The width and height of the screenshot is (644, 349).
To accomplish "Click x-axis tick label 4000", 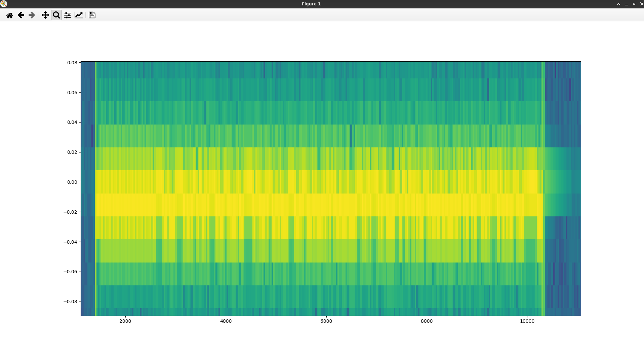I will click(226, 321).
